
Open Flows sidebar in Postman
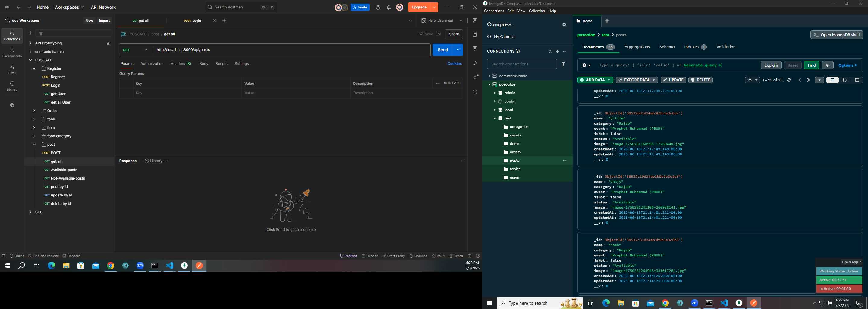(12, 69)
